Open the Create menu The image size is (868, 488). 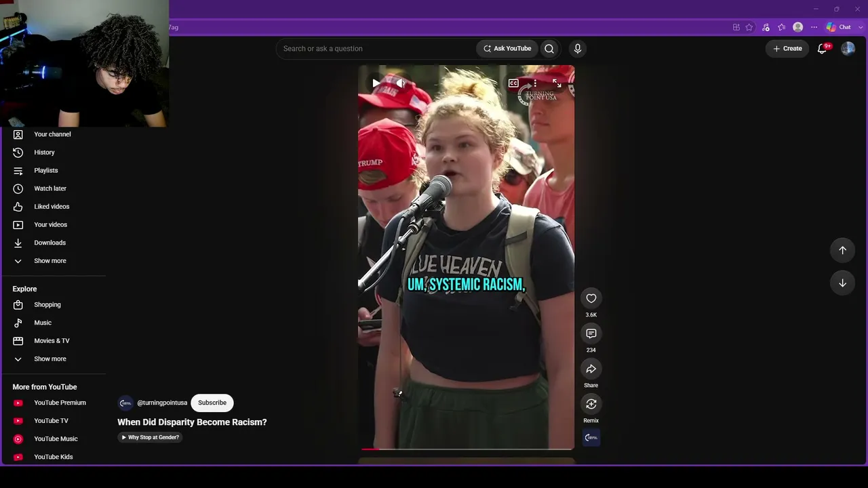click(x=787, y=49)
